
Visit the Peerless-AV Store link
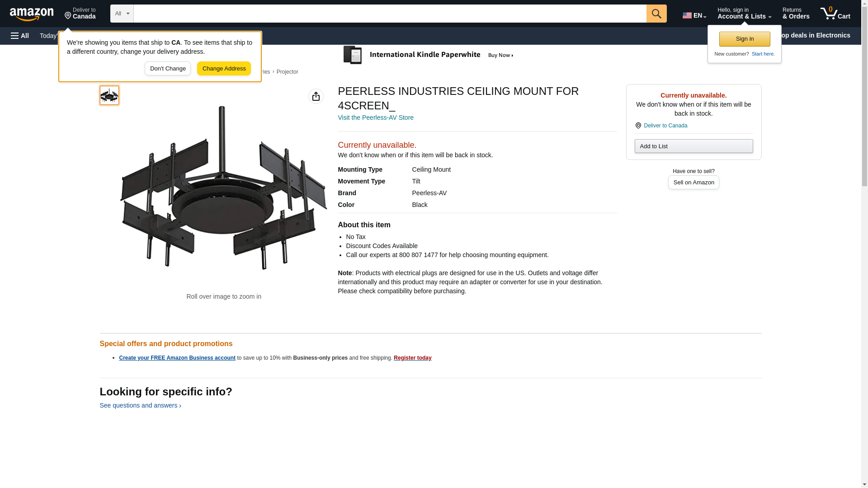(375, 117)
